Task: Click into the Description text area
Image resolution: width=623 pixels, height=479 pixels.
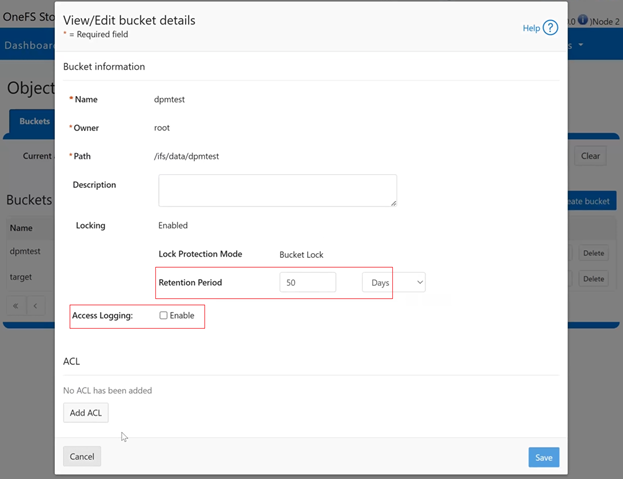Action: pyautogui.click(x=277, y=190)
